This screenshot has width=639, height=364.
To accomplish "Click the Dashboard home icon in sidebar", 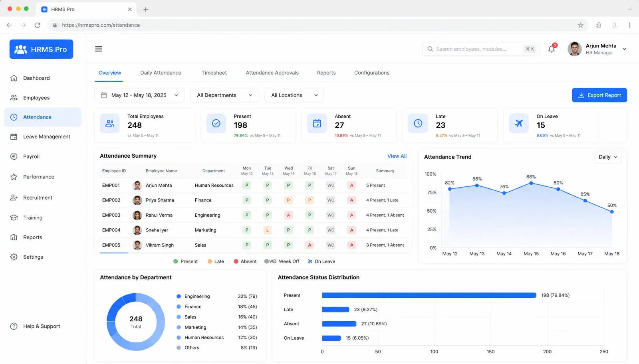I will (x=14, y=78).
